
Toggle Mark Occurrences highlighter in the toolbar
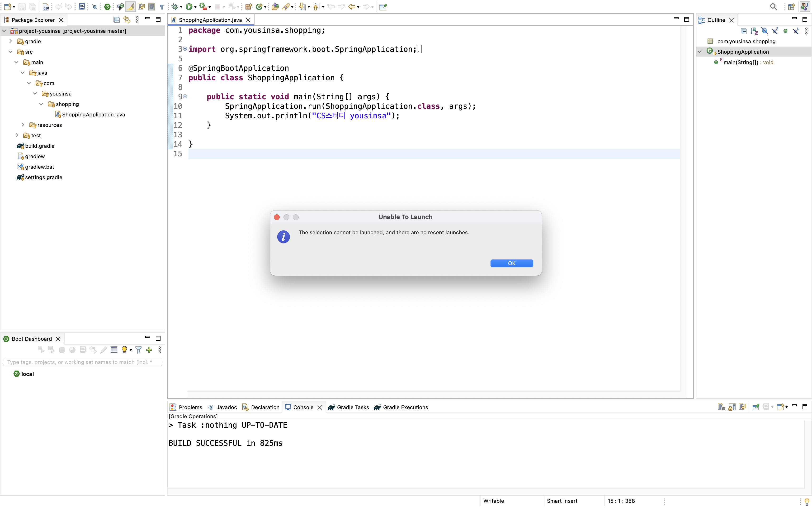point(131,7)
